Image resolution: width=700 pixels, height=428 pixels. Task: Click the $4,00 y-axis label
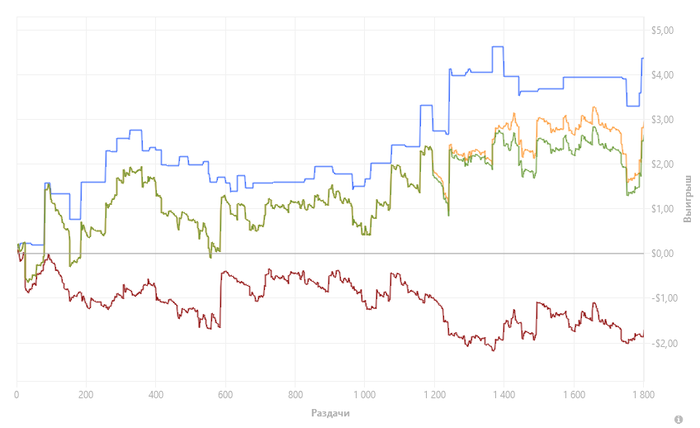click(x=664, y=75)
